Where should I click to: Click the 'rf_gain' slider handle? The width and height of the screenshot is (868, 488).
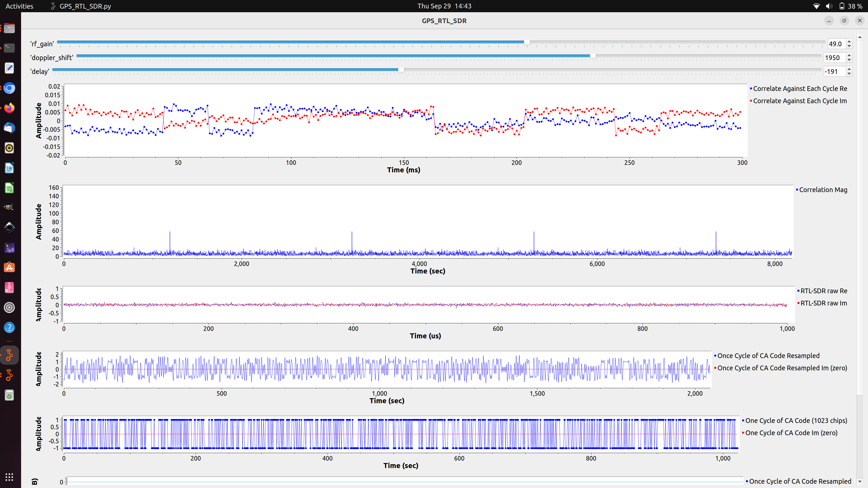coord(527,42)
